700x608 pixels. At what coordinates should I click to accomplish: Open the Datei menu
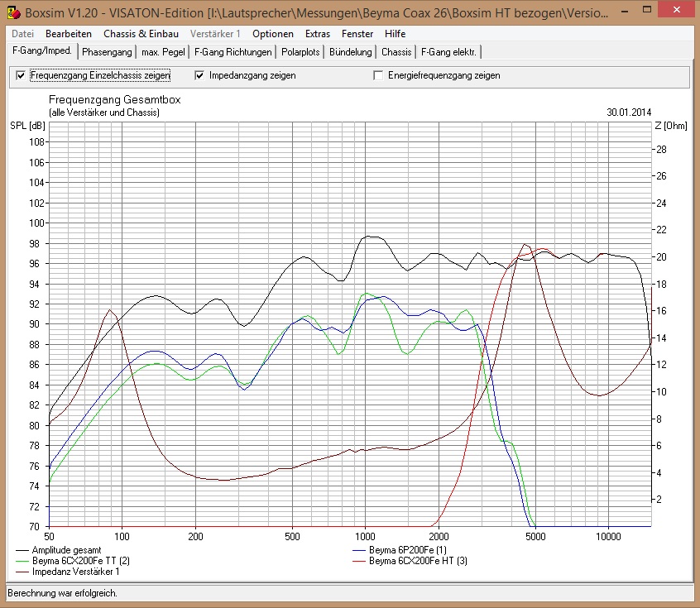click(x=23, y=34)
